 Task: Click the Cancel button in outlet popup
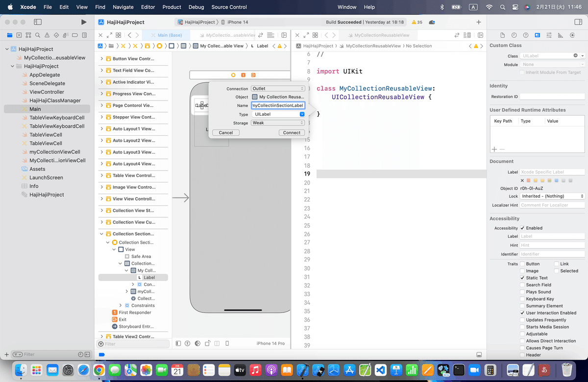226,133
